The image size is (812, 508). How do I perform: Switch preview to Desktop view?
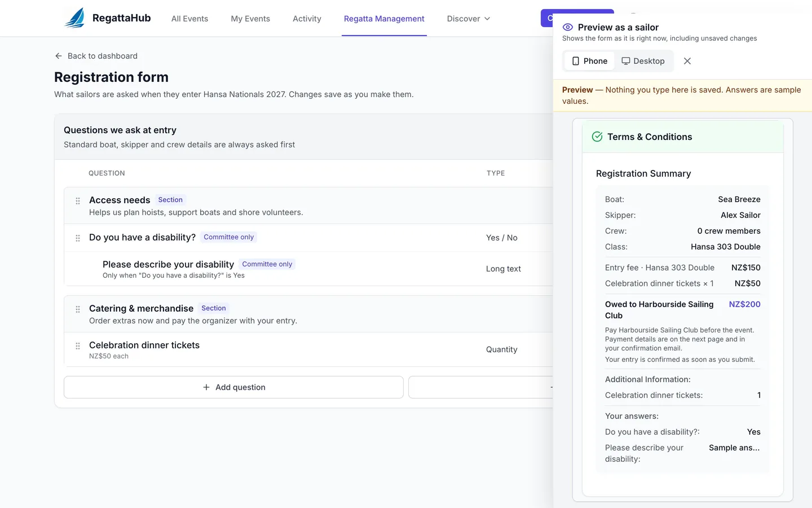coord(643,61)
